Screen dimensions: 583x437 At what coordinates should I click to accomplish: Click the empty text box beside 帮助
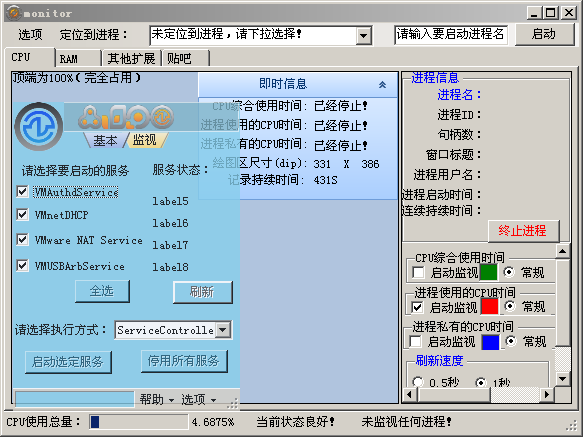74,399
